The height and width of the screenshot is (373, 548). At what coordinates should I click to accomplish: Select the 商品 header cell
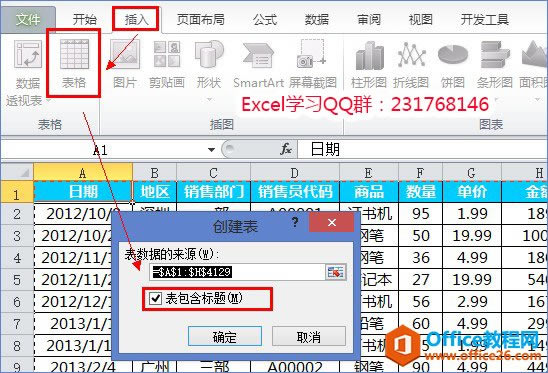click(x=369, y=192)
